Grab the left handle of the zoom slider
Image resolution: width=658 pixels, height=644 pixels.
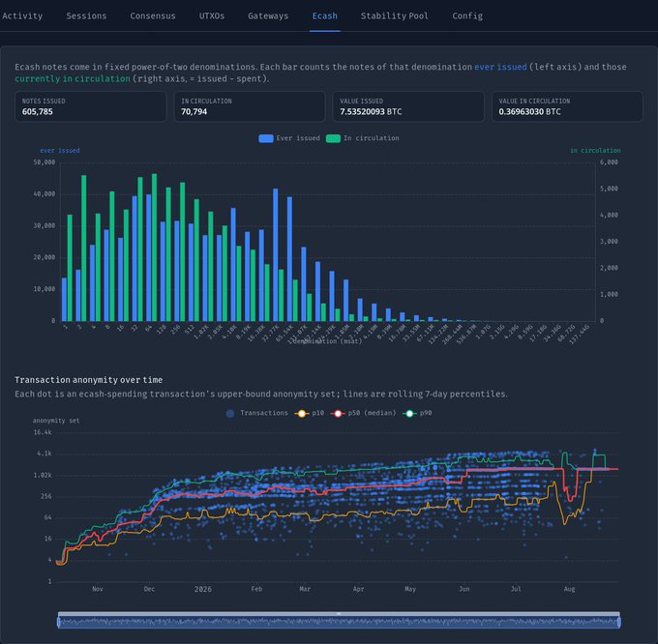pos(59,622)
